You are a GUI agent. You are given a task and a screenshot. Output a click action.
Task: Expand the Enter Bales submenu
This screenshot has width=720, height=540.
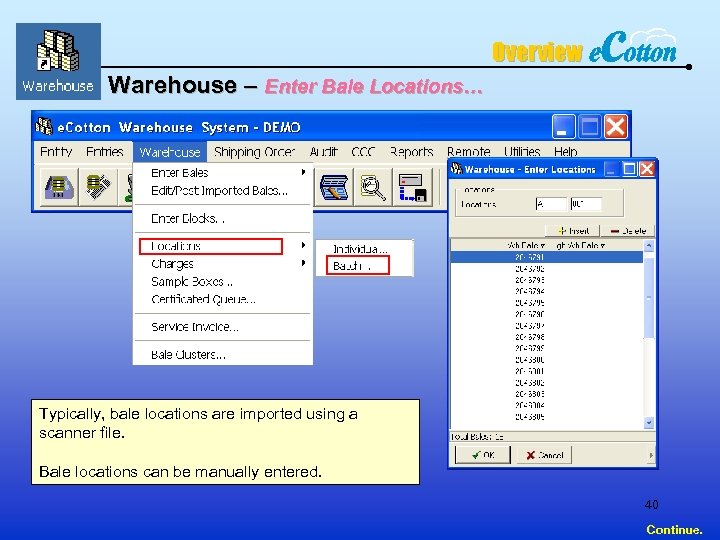click(x=223, y=173)
